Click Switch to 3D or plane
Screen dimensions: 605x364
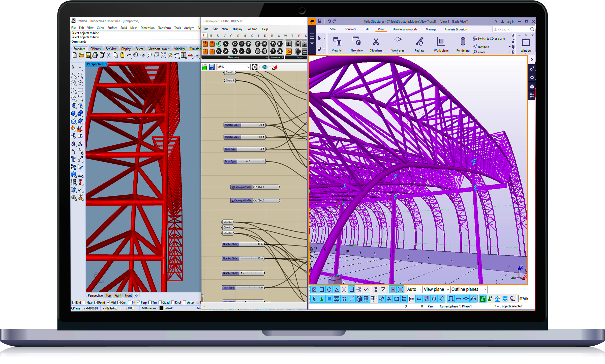pyautogui.click(x=489, y=39)
